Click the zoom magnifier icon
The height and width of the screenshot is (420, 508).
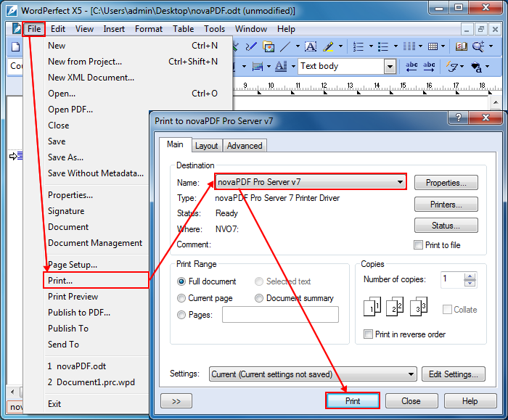pyautogui.click(x=478, y=46)
